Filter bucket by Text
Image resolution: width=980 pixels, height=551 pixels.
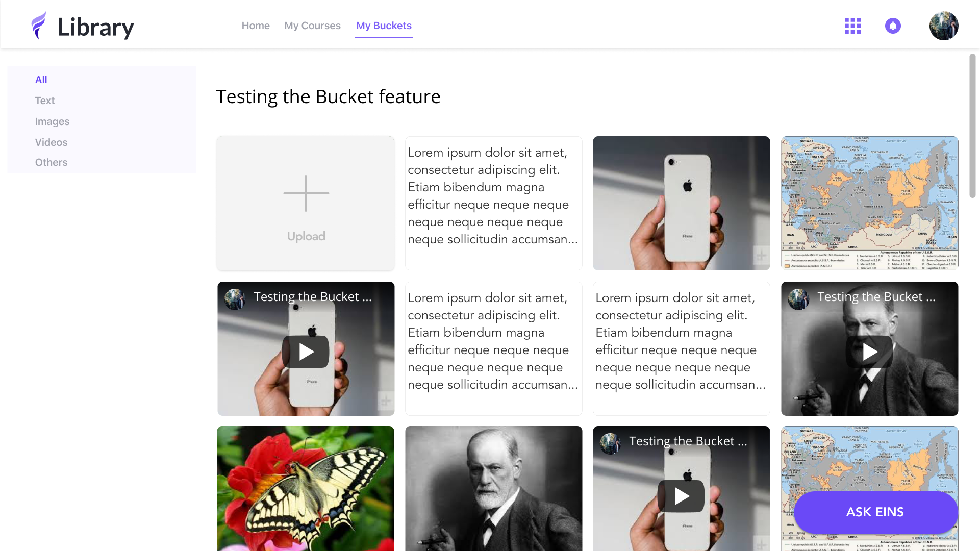pos(45,101)
